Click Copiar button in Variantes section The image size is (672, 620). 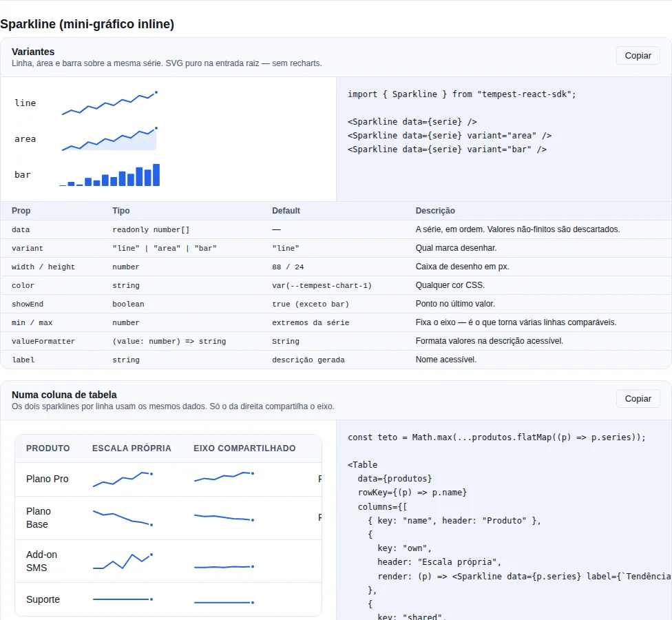click(638, 56)
